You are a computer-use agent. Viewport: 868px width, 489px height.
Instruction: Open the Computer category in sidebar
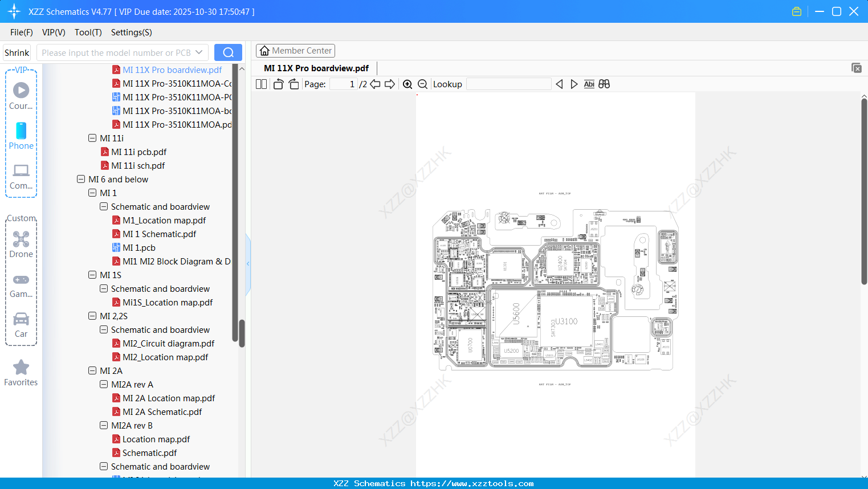tap(21, 177)
